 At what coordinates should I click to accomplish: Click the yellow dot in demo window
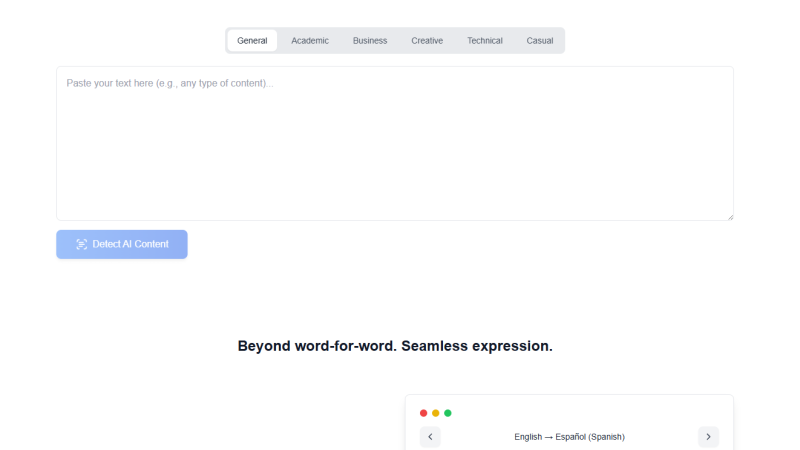tap(436, 413)
